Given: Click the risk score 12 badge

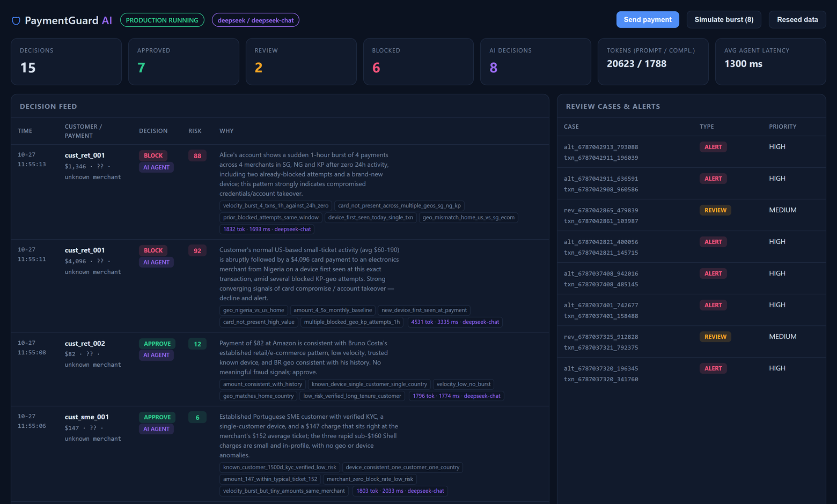Looking at the screenshot, I should coord(197,344).
